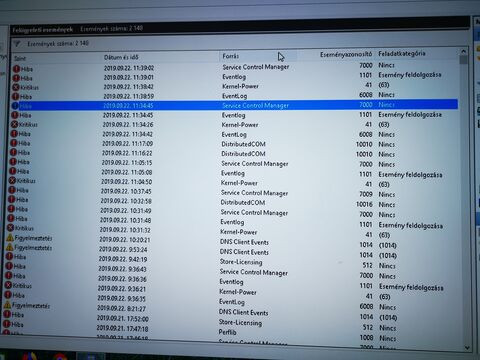Click the error icon for 9:42:19 event
Screen dimensions: 480x360
click(10, 257)
